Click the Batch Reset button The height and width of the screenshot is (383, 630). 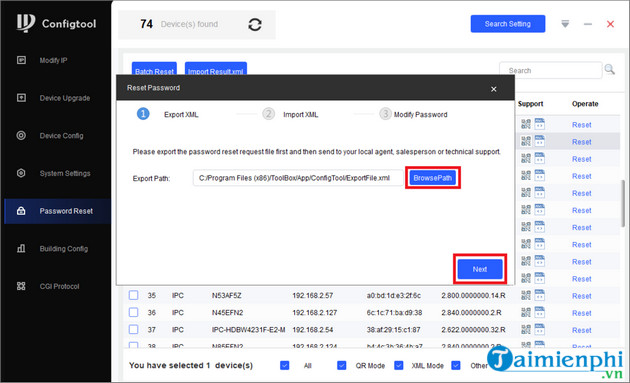pos(154,69)
